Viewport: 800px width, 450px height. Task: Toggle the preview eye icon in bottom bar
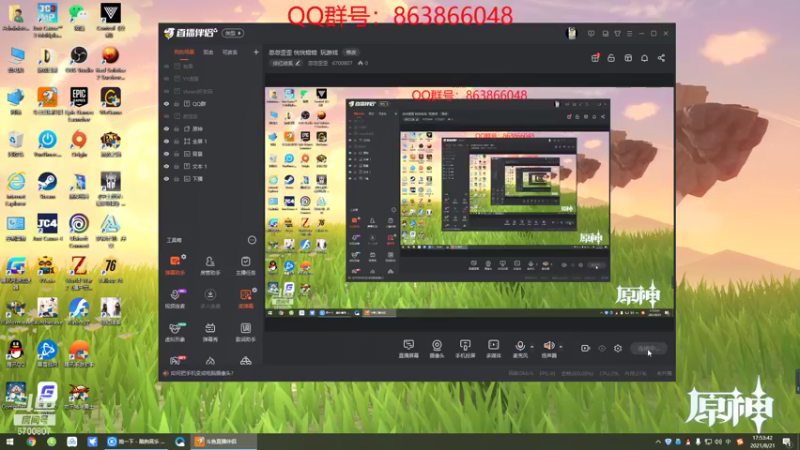[602, 348]
